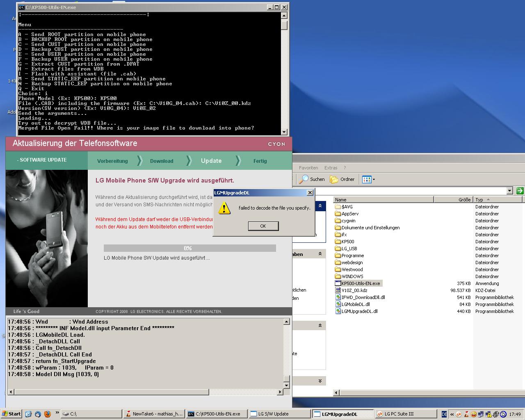Select the WINDOWS folder icon
Screen dimensions: 525x420
[338, 276]
